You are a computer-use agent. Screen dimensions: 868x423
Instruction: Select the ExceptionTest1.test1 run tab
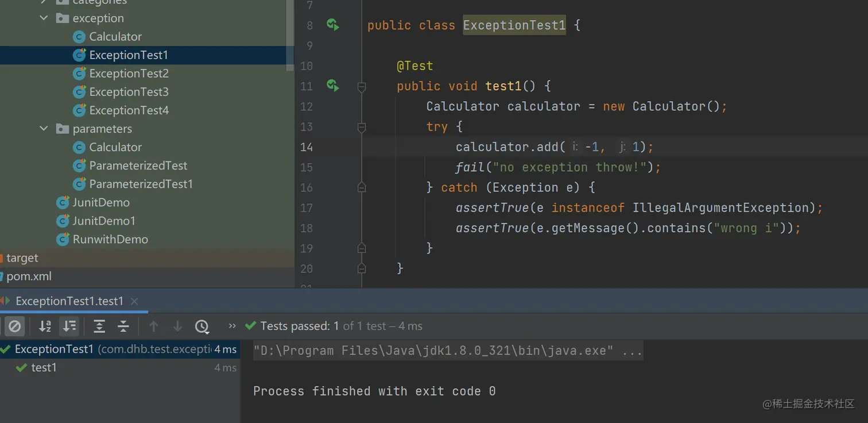click(x=69, y=301)
